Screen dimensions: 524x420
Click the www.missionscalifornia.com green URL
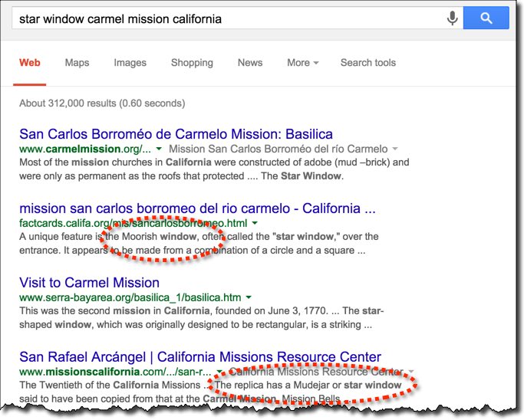pyautogui.click(x=115, y=372)
